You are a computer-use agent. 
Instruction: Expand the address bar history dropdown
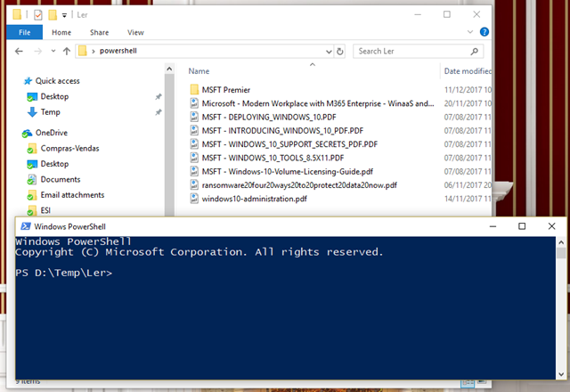pyautogui.click(x=329, y=52)
